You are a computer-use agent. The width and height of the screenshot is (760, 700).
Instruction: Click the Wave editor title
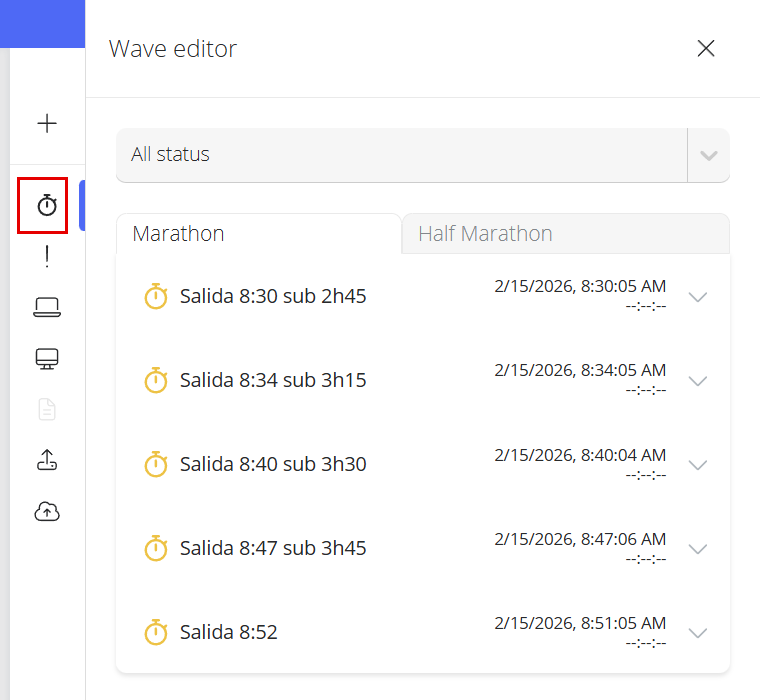pyautogui.click(x=173, y=49)
